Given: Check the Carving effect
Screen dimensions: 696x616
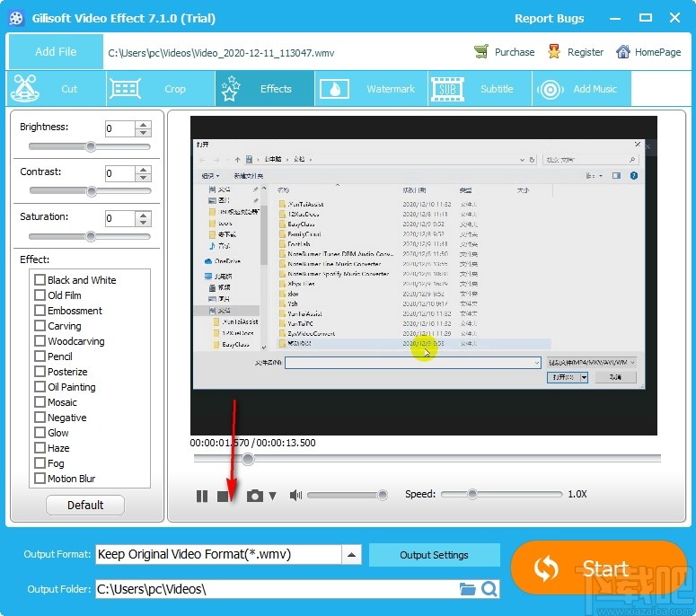Looking at the screenshot, I should click(40, 326).
